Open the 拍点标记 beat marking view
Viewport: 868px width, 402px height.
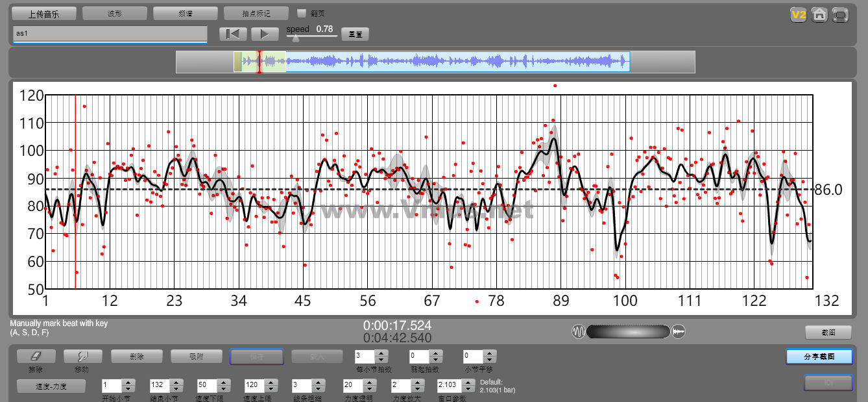click(256, 14)
